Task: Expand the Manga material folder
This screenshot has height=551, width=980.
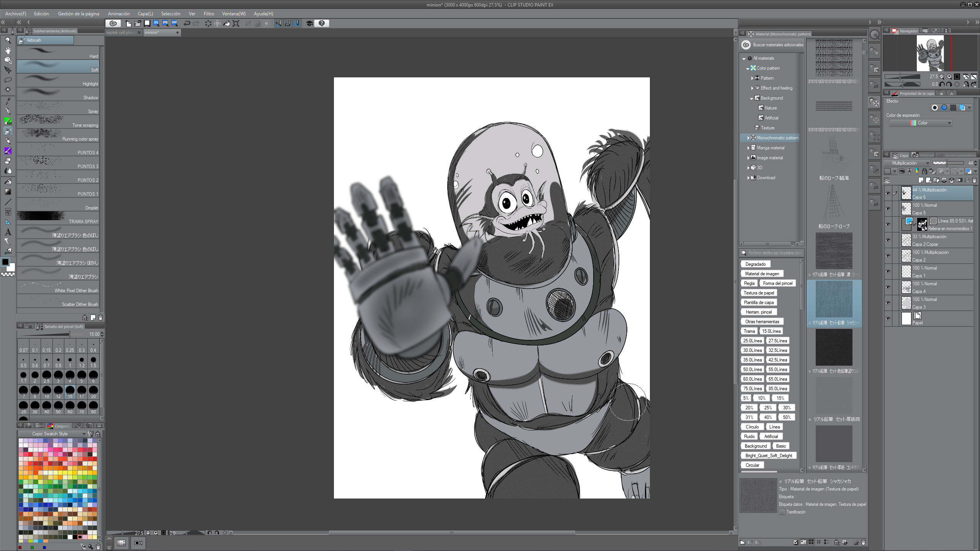Action: coord(748,148)
